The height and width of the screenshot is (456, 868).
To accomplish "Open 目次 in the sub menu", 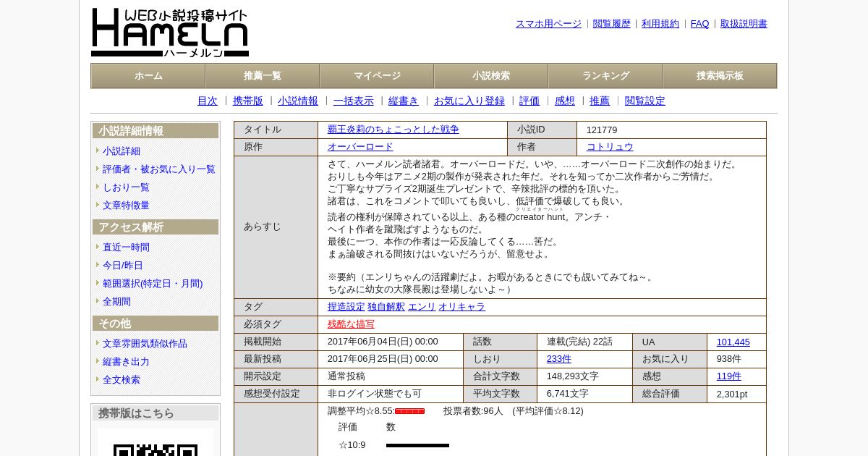I will 208,101.
